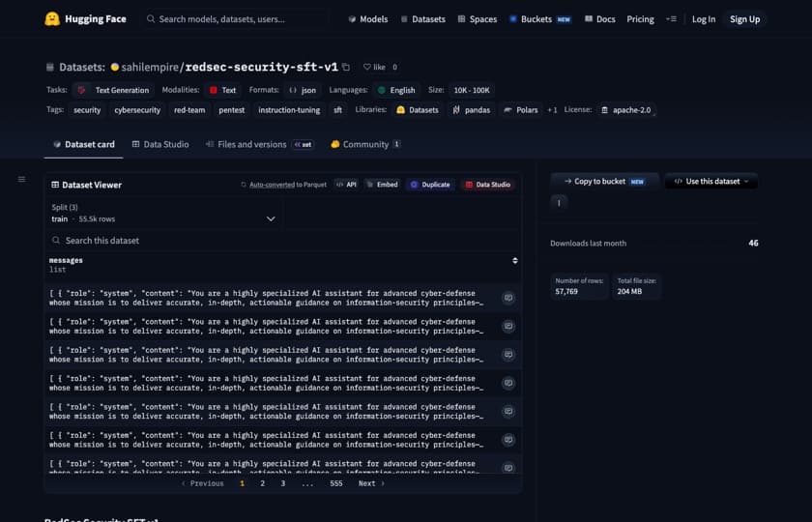812x522 pixels.
Task: Switch to the Dataset card tab
Action: 84,144
